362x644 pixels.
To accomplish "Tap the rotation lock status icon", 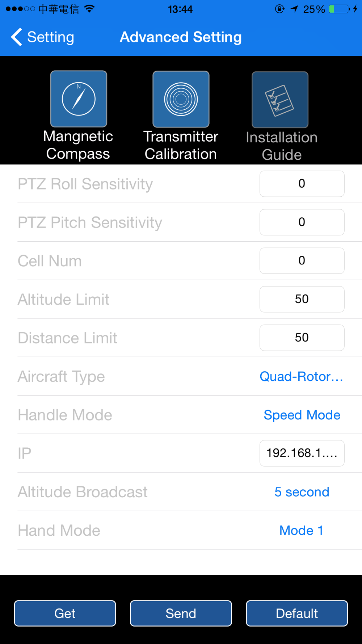I will [x=279, y=9].
